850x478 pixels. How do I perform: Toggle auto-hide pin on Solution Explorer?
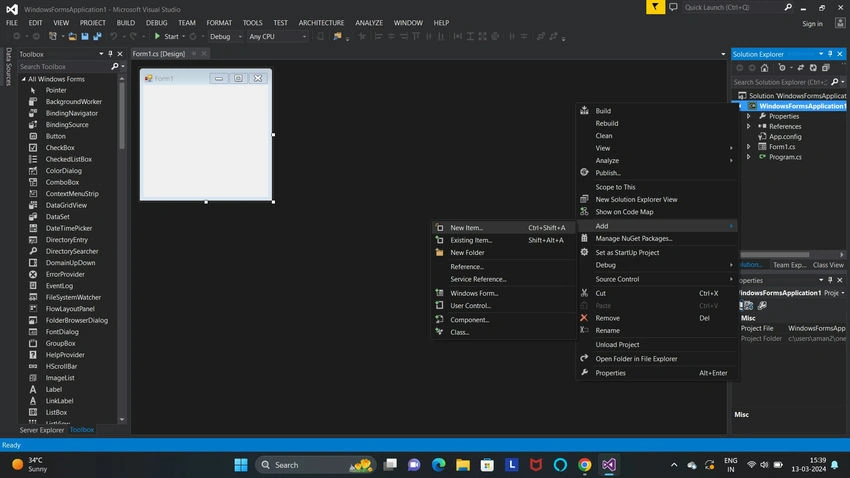[x=830, y=54]
